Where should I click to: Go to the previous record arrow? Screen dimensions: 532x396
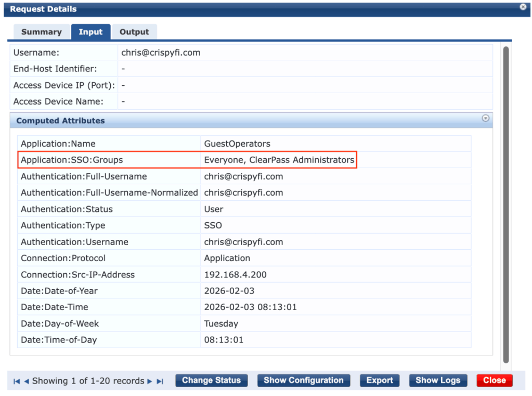(27, 381)
